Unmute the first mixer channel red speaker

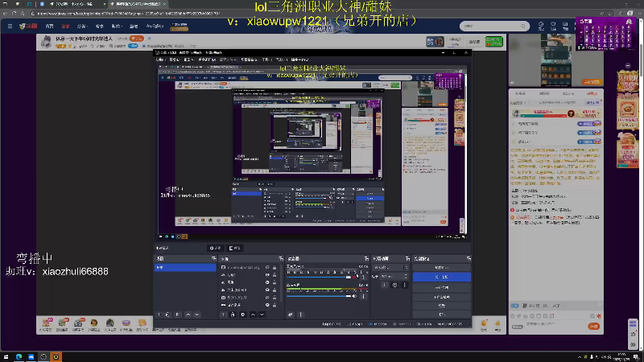(355, 277)
